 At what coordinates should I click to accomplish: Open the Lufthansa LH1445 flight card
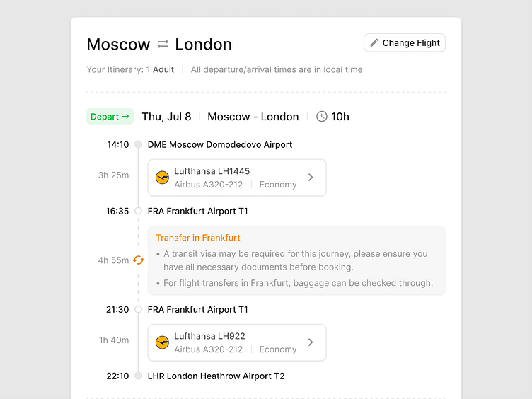coord(236,178)
